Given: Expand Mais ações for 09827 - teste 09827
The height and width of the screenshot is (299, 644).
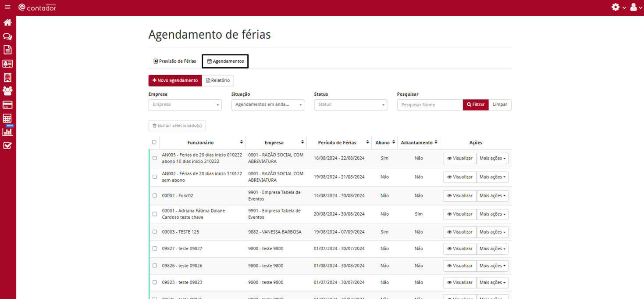Looking at the screenshot, I should click(x=492, y=249).
